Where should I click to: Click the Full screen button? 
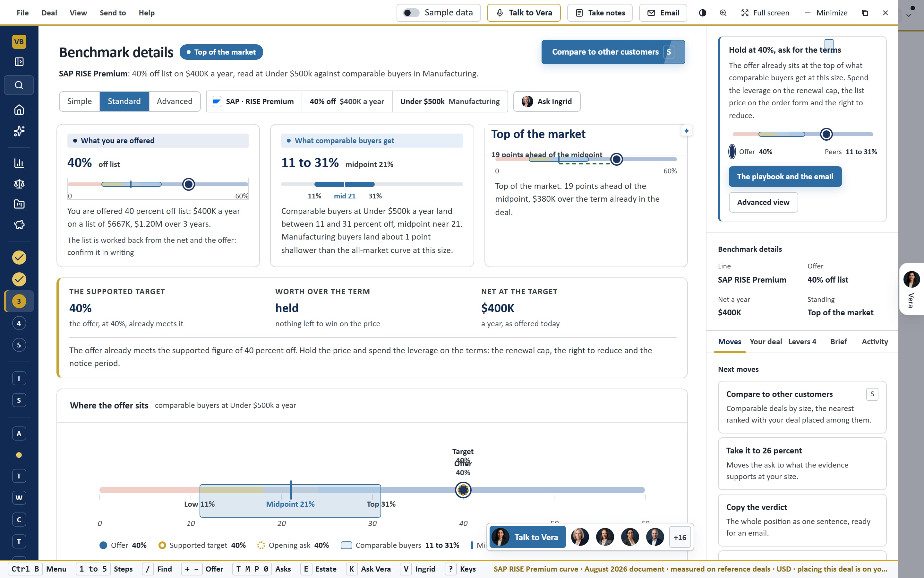765,13
